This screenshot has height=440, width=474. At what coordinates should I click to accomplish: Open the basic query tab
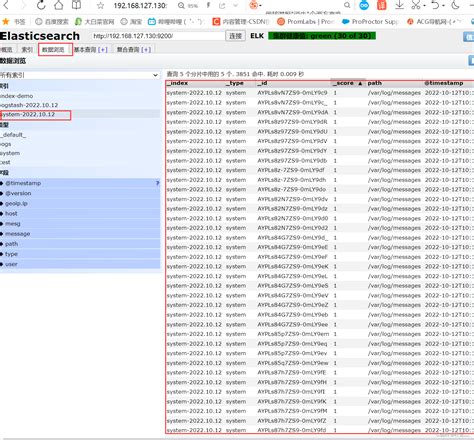pos(91,50)
